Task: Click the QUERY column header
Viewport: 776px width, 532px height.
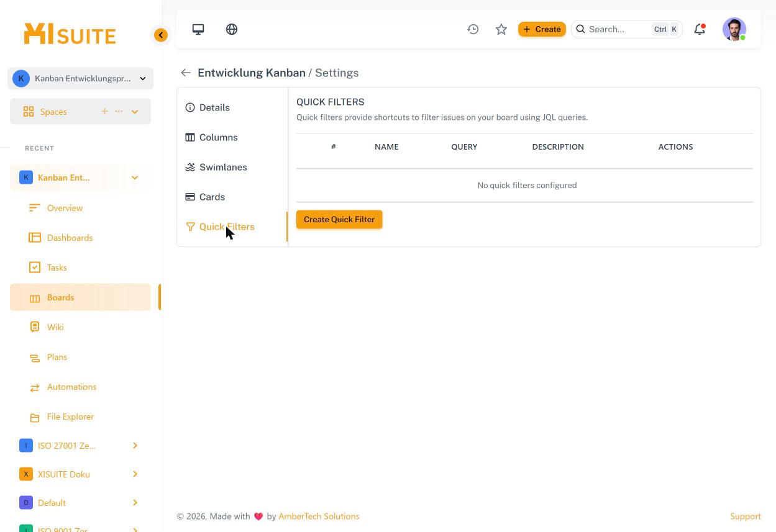Action: pos(464,147)
